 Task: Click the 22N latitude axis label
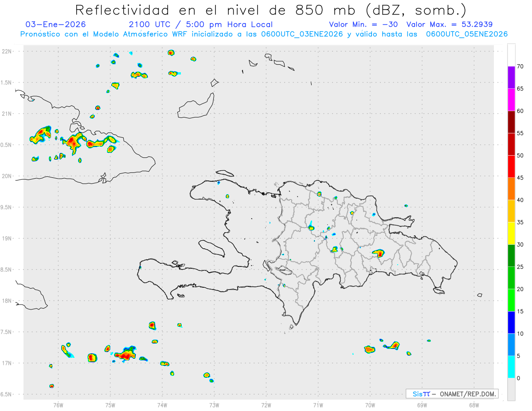click(x=8, y=51)
